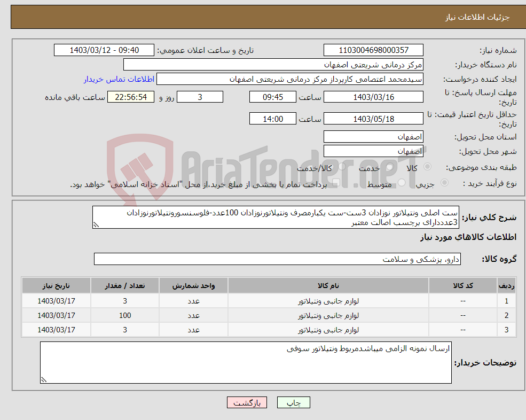526x420 pixels.
Task: Click the request creator field سیدمحمد اعتصامی
Action: [x=290, y=79]
